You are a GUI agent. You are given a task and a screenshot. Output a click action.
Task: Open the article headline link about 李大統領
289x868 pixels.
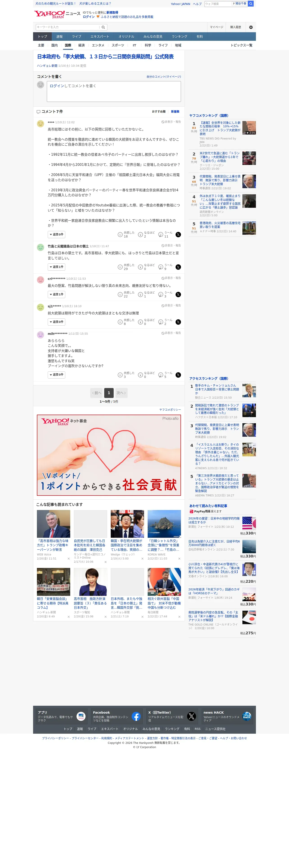coord(105,57)
